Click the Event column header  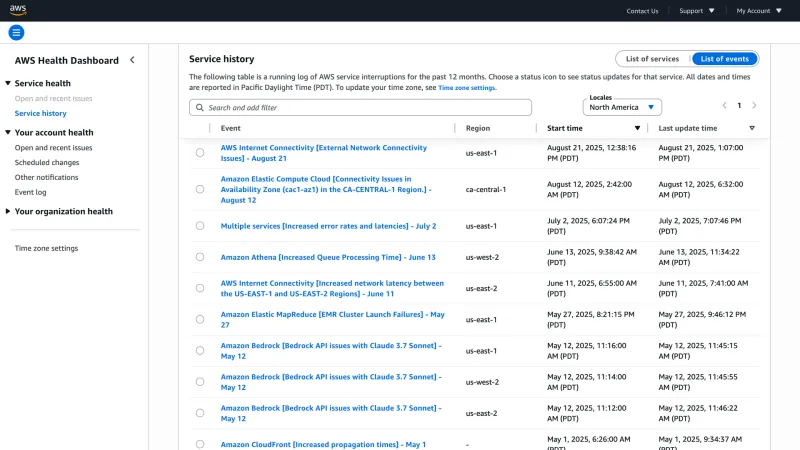(x=231, y=128)
